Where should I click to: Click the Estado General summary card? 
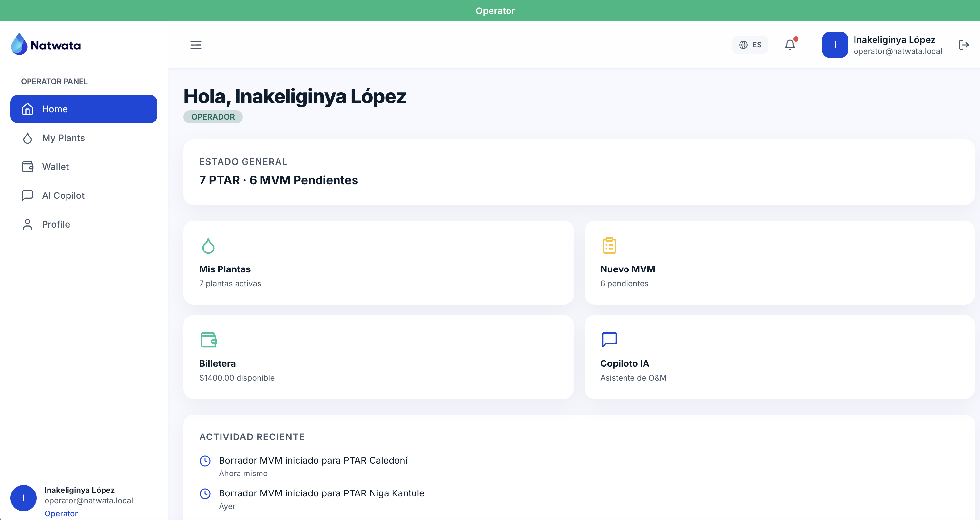tap(578, 172)
